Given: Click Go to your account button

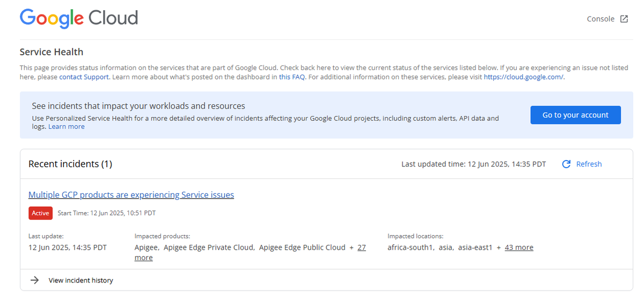Looking at the screenshot, I should click(575, 115).
